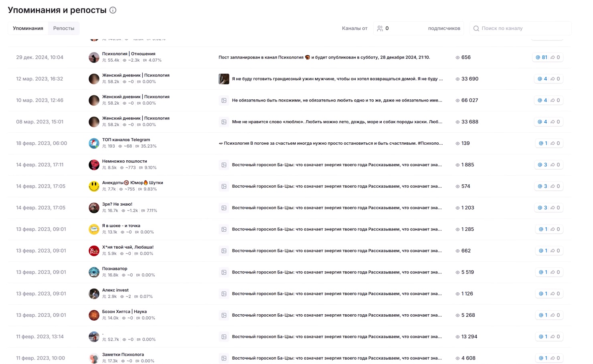Open the post Пост запланирован в канал Психология

coord(324,57)
